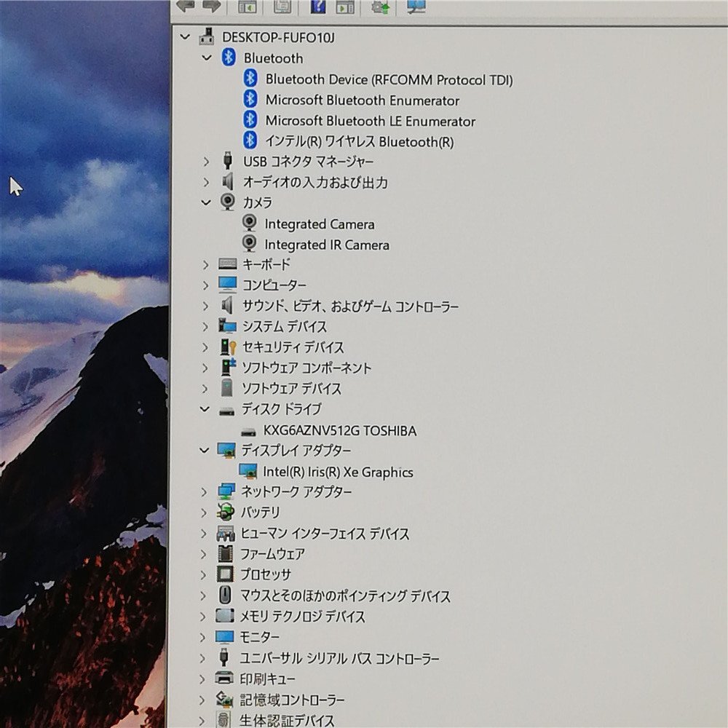Select the 記憶域コントローラー label
The height and width of the screenshot is (728, 728).
click(x=292, y=700)
